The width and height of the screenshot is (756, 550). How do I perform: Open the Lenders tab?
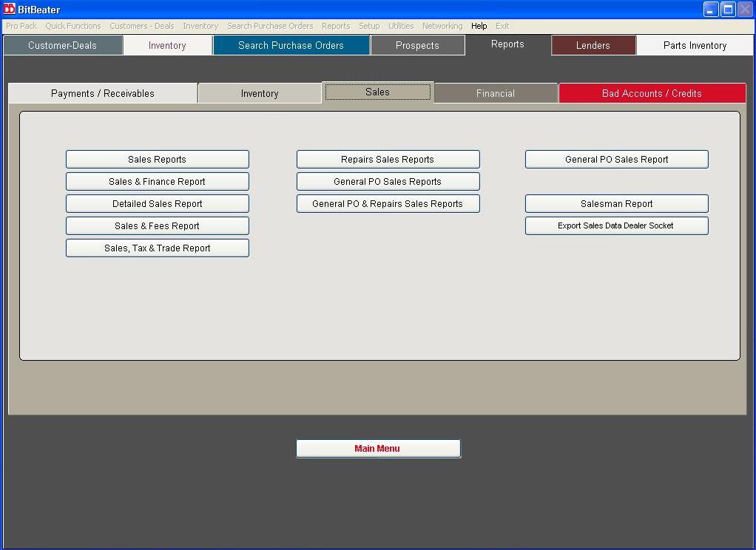tap(593, 45)
